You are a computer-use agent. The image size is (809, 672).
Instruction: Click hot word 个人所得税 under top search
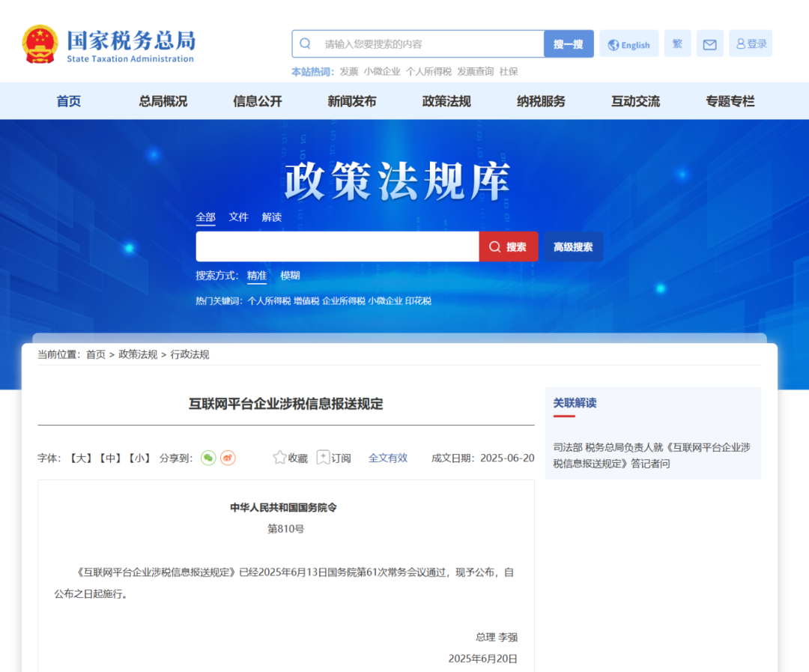tap(428, 71)
